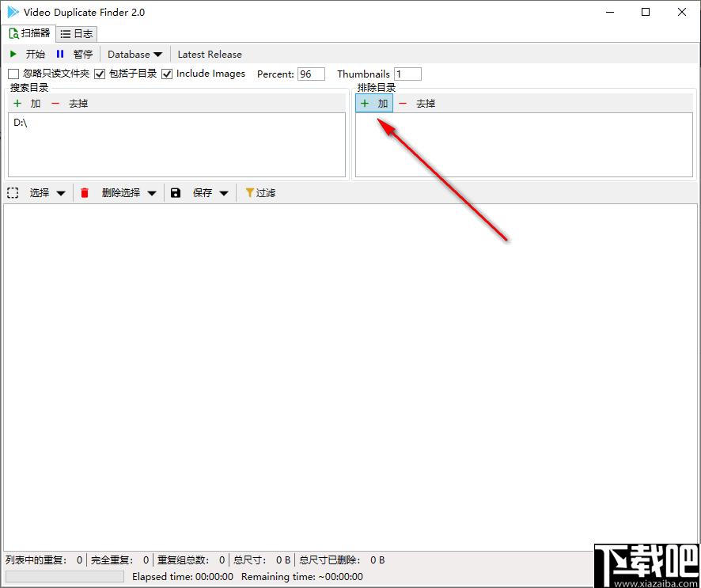This screenshot has width=701, height=588.
Task: Click the Percent input field
Action: click(311, 74)
